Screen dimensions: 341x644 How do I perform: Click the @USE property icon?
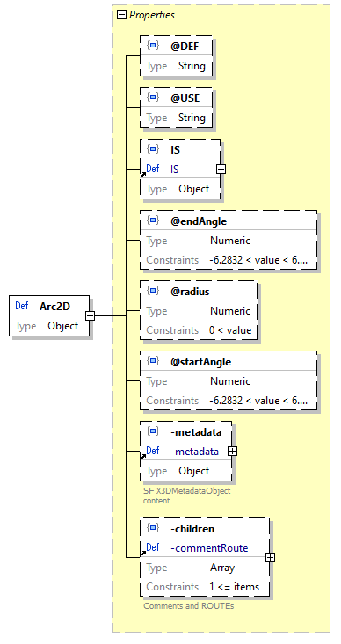click(x=153, y=98)
